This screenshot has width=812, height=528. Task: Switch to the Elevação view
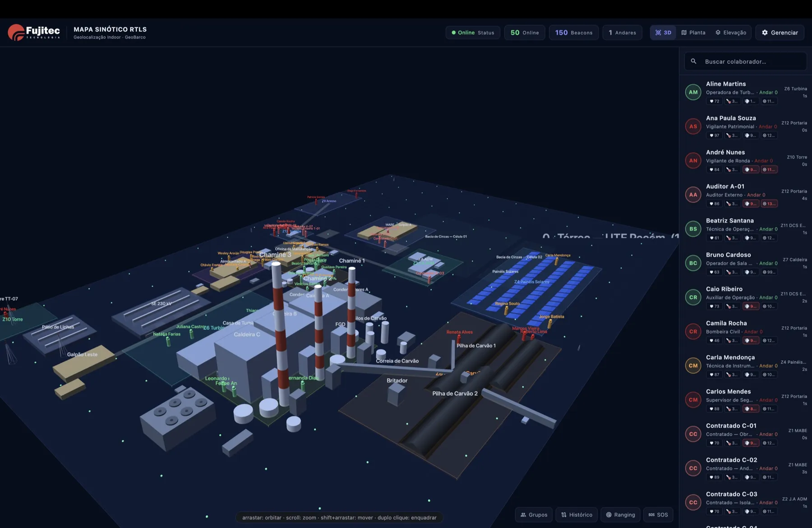pos(731,32)
